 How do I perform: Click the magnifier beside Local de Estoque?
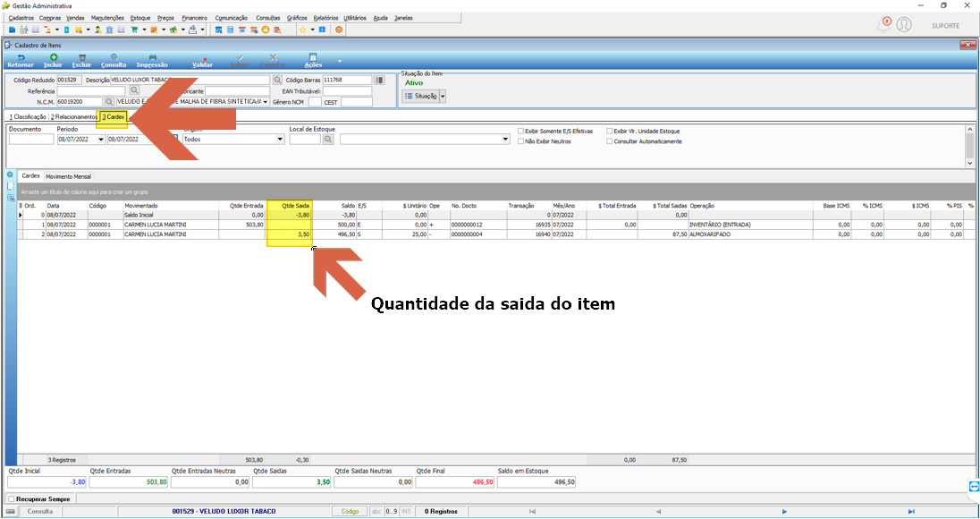pyautogui.click(x=328, y=140)
